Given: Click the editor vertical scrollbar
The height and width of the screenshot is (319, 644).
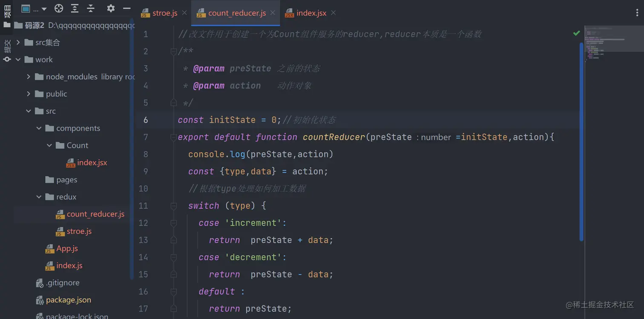Looking at the screenshot, I should (581, 142).
